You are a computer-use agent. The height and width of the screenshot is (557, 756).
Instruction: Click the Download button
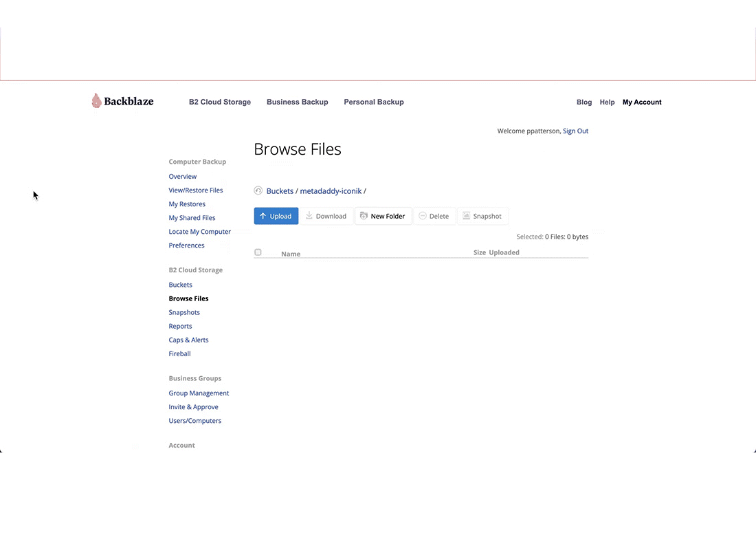(x=326, y=216)
